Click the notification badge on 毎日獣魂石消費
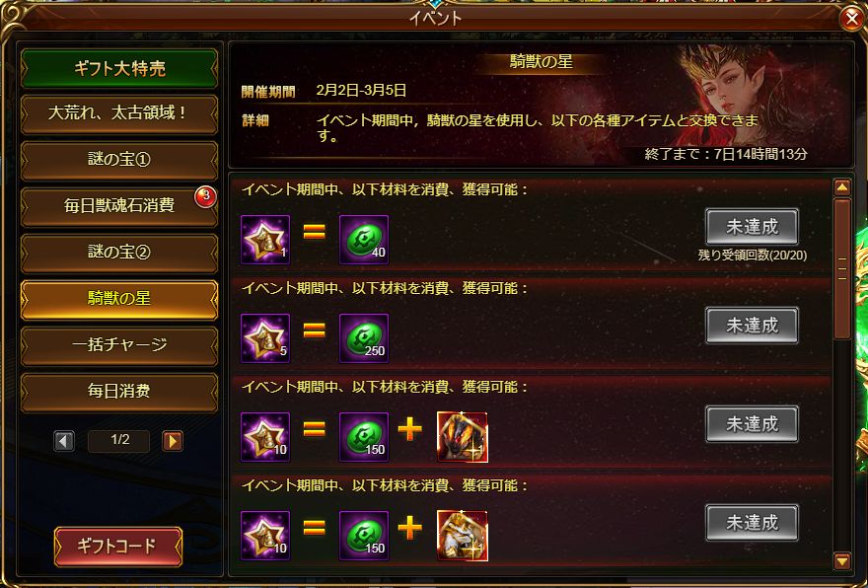 tap(205, 196)
